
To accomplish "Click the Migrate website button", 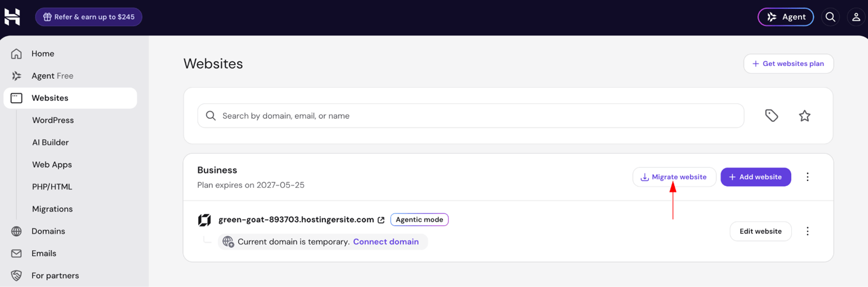I will [x=674, y=177].
